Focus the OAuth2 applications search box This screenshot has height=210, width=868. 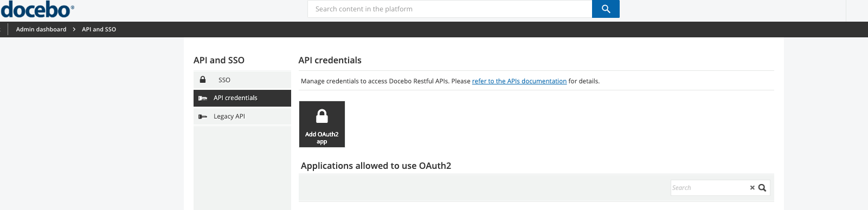(x=709, y=188)
